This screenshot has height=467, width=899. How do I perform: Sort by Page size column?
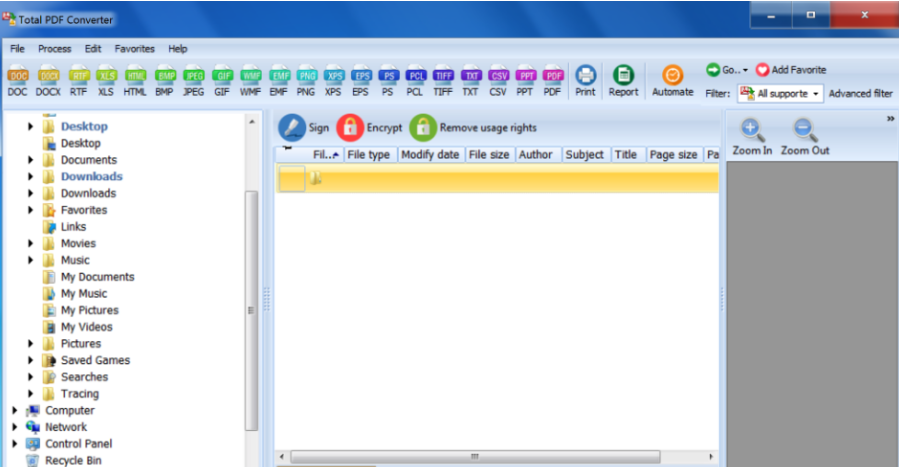(673, 155)
